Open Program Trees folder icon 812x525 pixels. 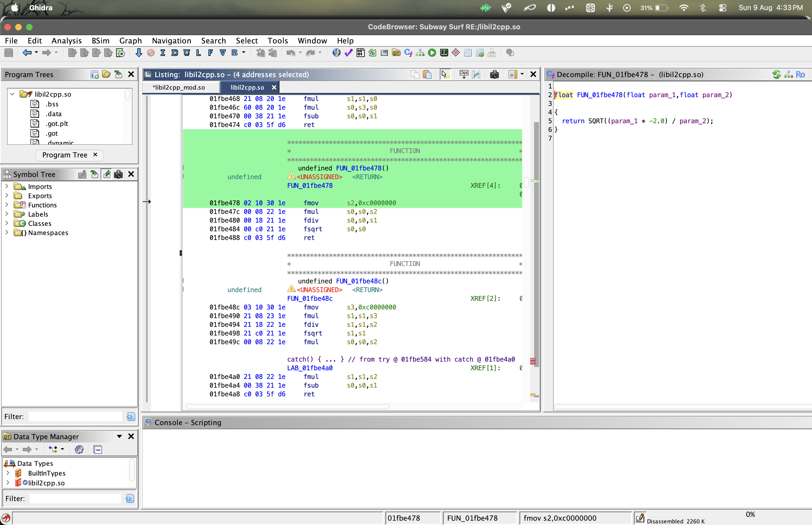pyautogui.click(x=106, y=74)
